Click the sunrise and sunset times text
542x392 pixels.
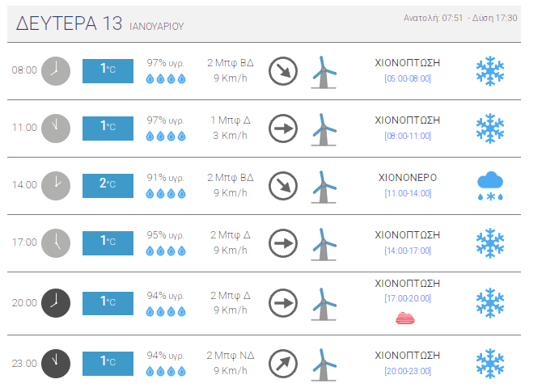(x=459, y=18)
